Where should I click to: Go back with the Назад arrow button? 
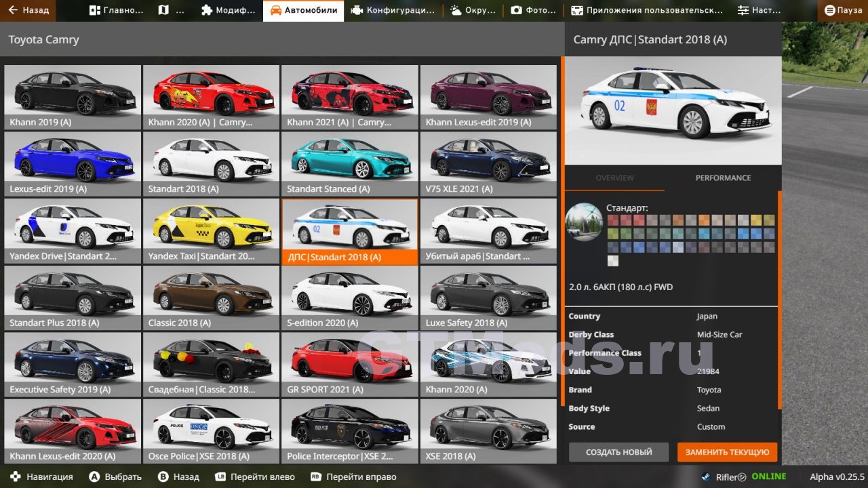[28, 10]
